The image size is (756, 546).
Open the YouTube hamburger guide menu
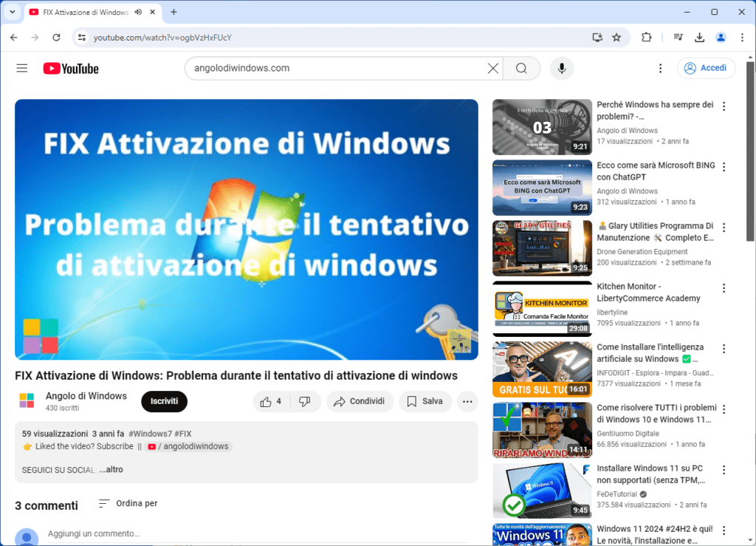21,68
